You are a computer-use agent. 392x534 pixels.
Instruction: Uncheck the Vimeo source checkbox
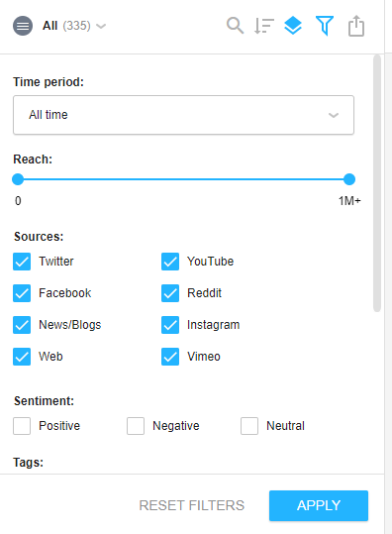click(x=170, y=357)
